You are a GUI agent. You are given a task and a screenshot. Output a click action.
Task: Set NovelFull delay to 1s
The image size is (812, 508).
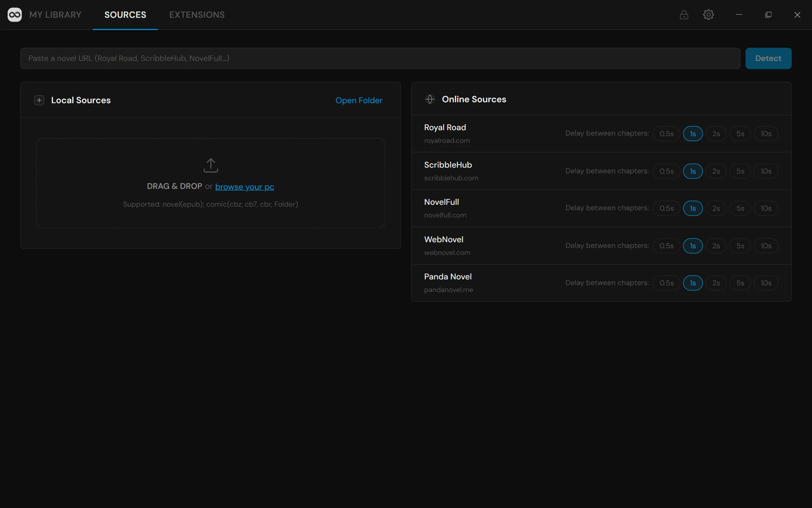click(x=692, y=208)
